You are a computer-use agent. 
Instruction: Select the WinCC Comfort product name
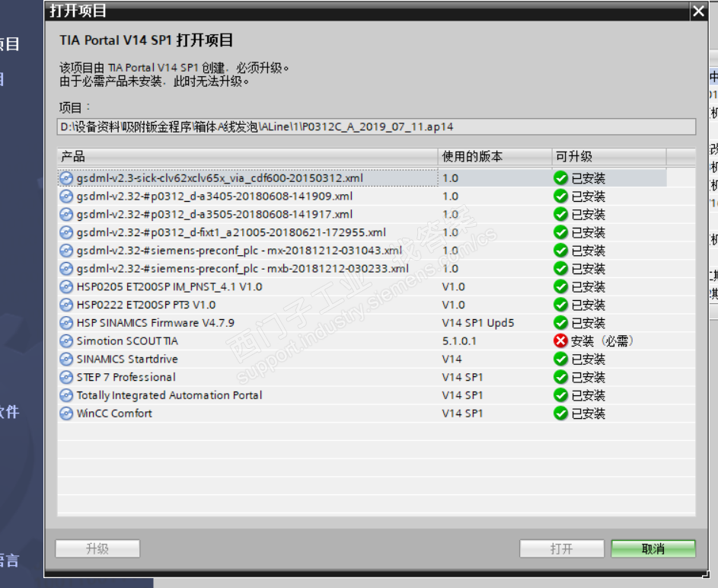(x=114, y=414)
